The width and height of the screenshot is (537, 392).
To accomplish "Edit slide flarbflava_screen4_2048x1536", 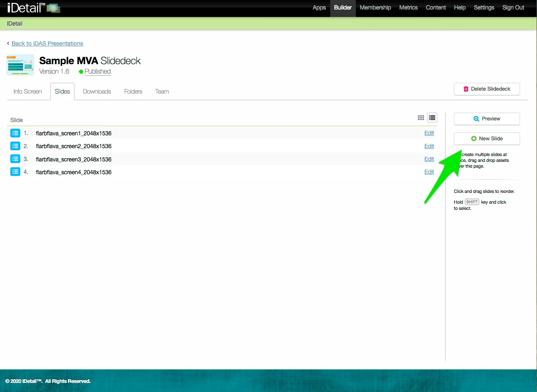I will [429, 172].
